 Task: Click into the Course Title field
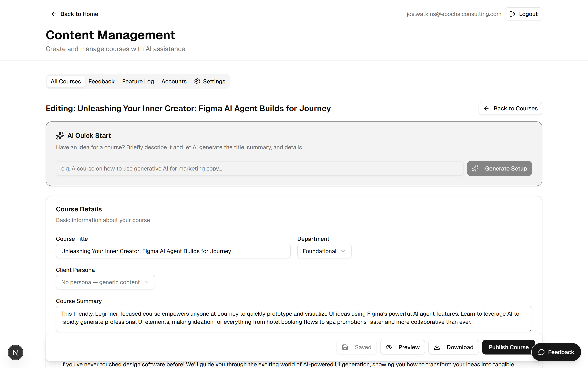pyautogui.click(x=173, y=251)
